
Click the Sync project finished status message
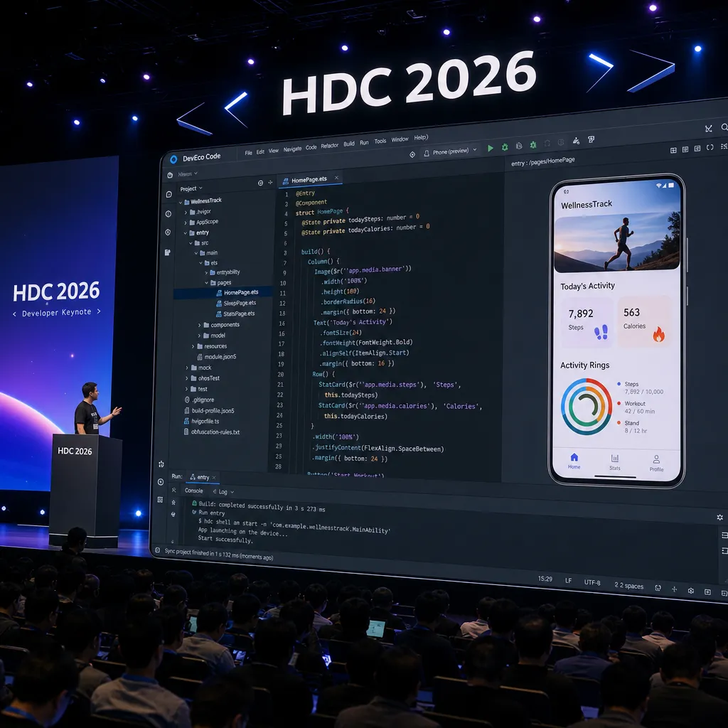219,555
